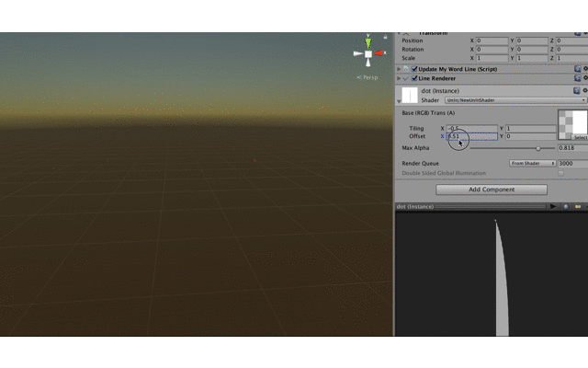This screenshot has height=368, width=588.
Task: Click the Rotation X input field
Action: (x=492, y=49)
